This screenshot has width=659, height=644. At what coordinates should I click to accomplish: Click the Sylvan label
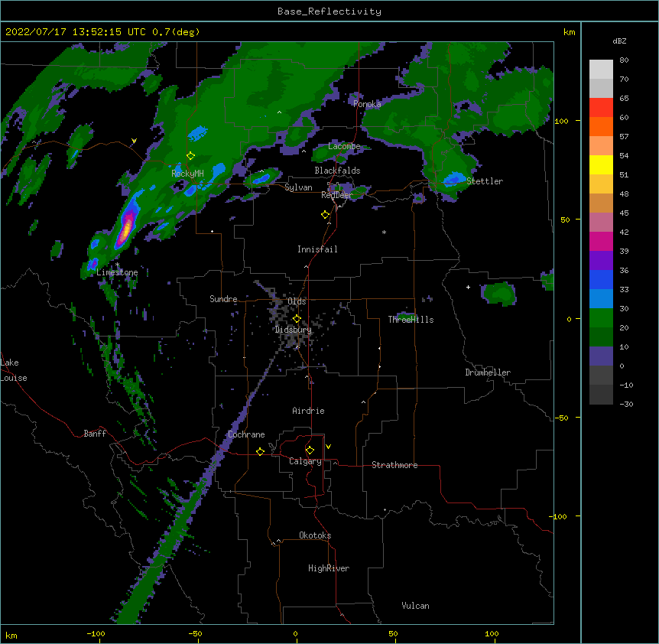pos(298,187)
